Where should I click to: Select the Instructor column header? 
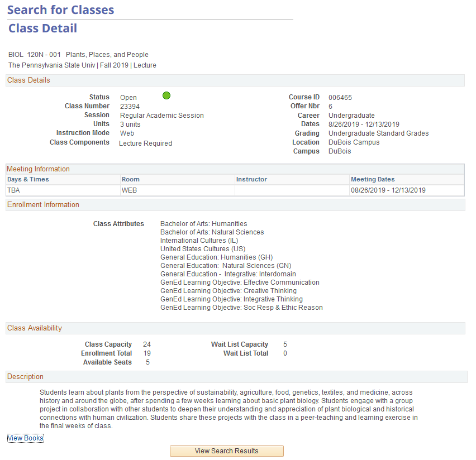251,179
